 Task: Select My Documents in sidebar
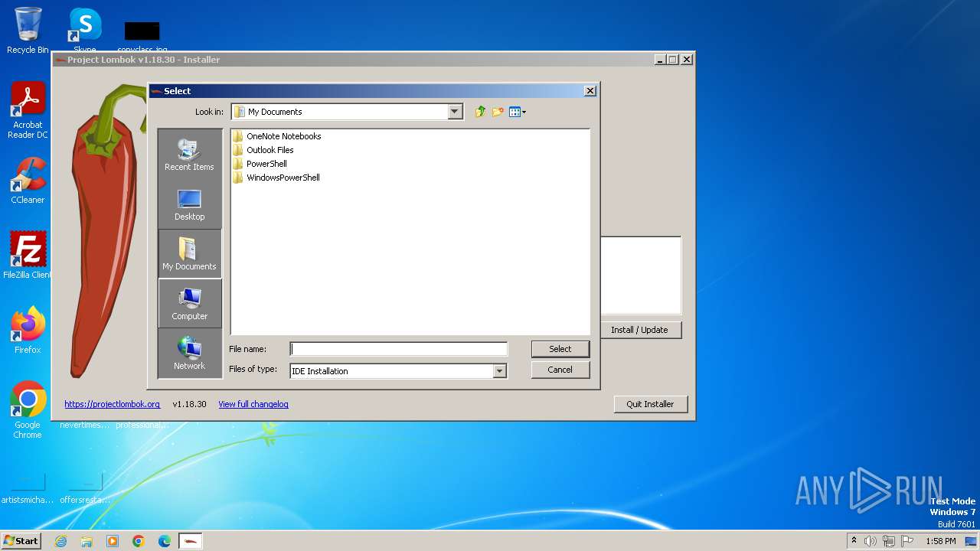(x=189, y=254)
